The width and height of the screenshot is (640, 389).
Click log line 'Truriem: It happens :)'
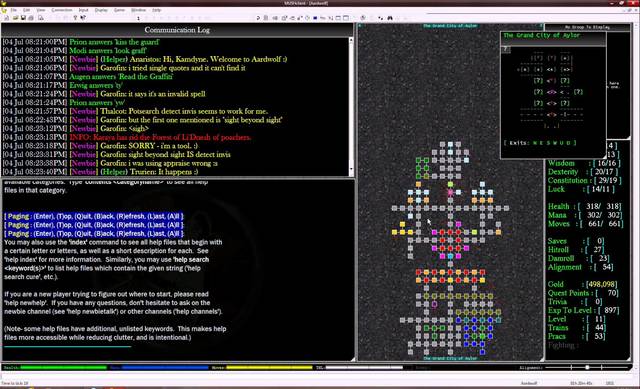(x=100, y=172)
